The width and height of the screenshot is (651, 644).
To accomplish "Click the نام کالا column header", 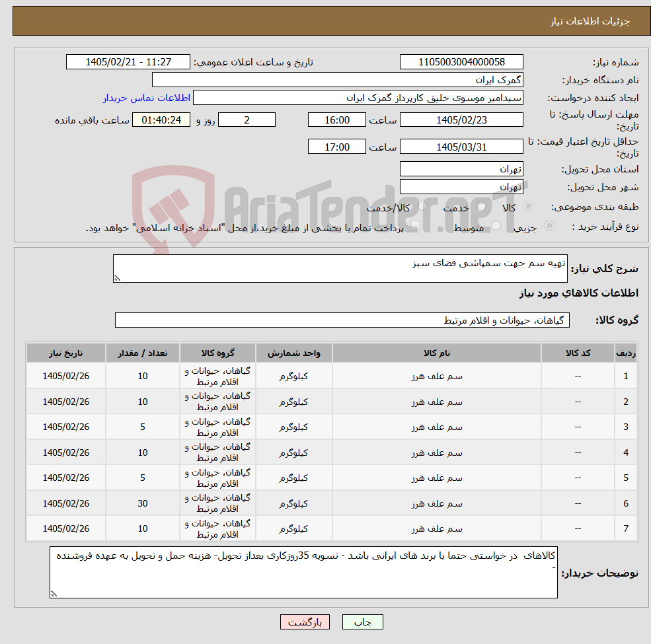I will [x=436, y=353].
